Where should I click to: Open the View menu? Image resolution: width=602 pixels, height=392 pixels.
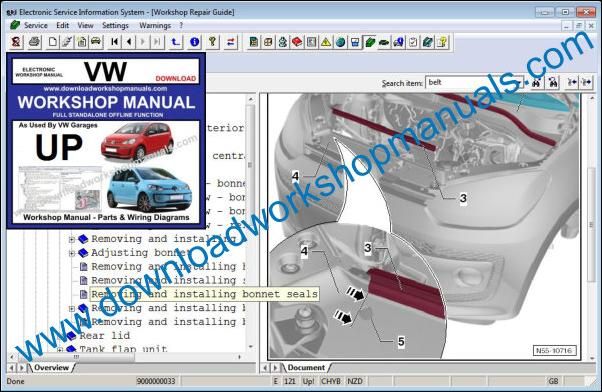click(85, 25)
